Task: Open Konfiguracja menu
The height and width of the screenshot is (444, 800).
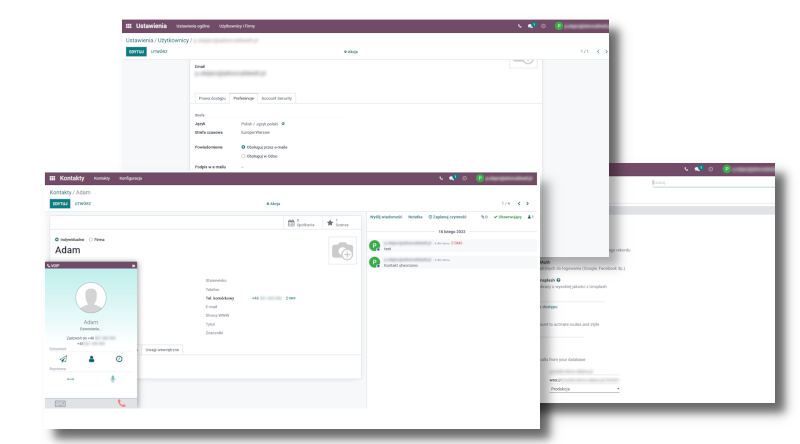Action: point(131,178)
